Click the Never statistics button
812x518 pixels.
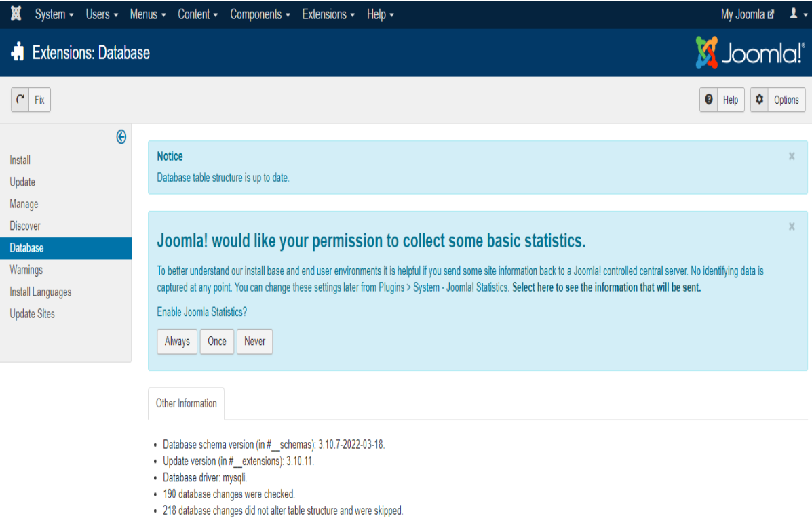(255, 341)
